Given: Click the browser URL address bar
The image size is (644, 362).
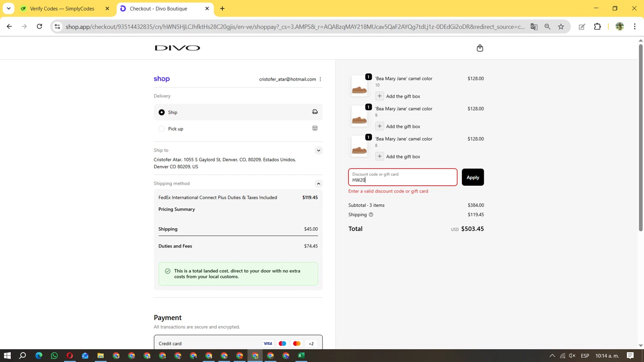Looking at the screenshot, I should point(295,27).
